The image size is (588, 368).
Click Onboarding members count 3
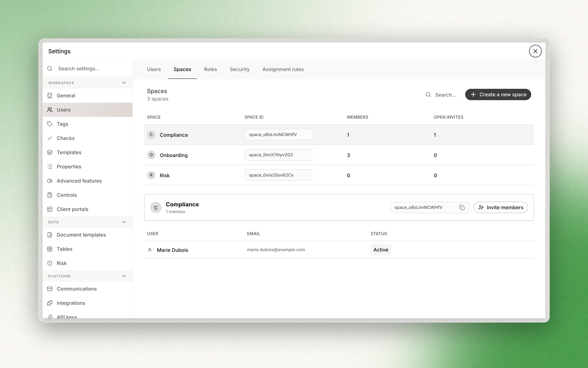click(348, 155)
